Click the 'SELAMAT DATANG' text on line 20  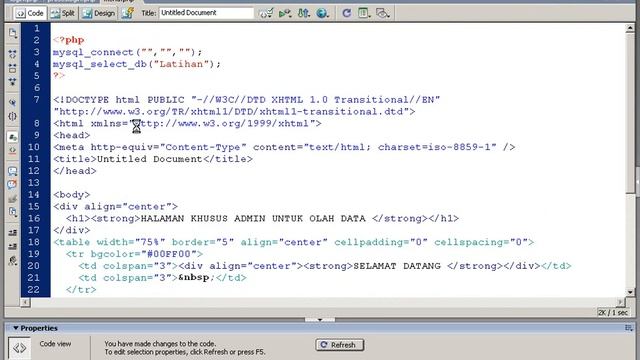click(x=397, y=266)
